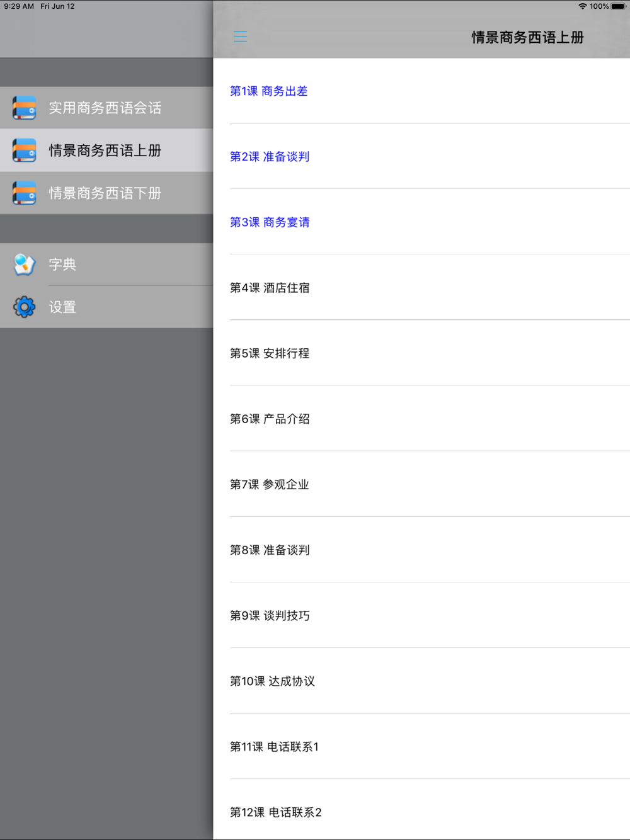Tap lesson 第9课 谈判技巧
The width and height of the screenshot is (630, 840).
pyautogui.click(x=270, y=615)
